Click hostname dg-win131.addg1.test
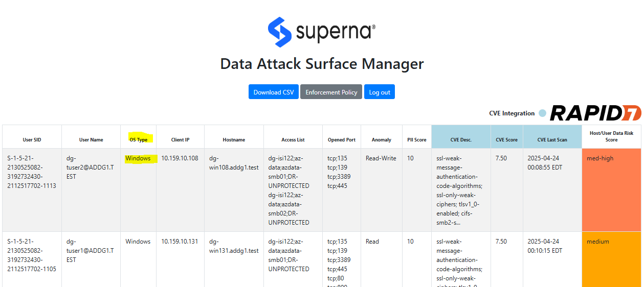Image resolution: width=644 pixels, height=287 pixels. coord(234,246)
